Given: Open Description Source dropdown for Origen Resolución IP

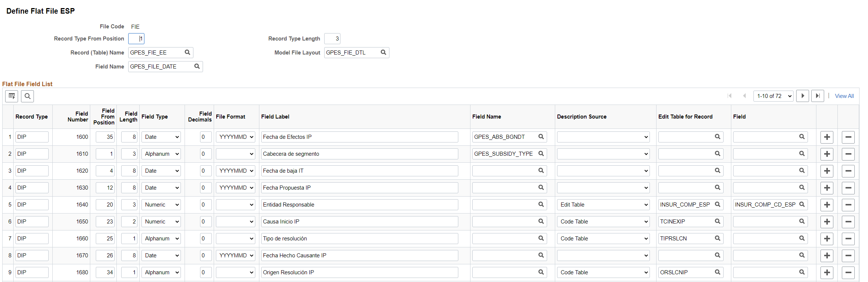Looking at the screenshot, I should (x=603, y=272).
